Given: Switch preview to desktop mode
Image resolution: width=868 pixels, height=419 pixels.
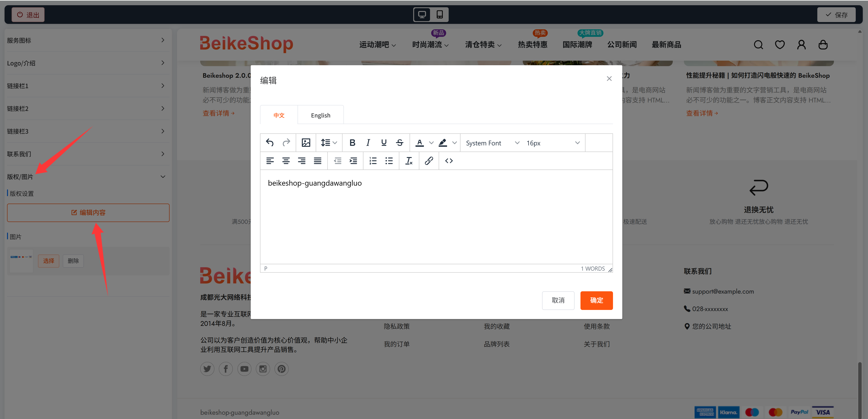Looking at the screenshot, I should tap(422, 15).
